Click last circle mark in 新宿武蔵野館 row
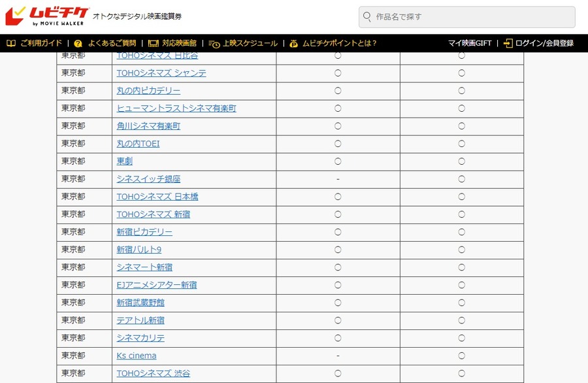 point(462,303)
